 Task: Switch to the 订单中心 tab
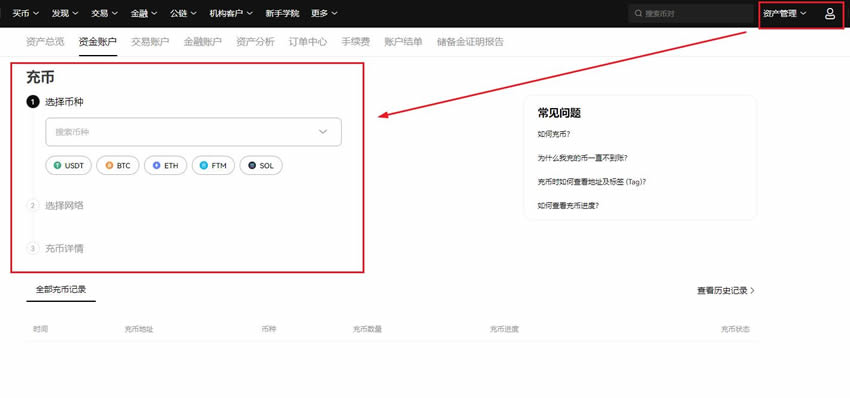coord(308,42)
